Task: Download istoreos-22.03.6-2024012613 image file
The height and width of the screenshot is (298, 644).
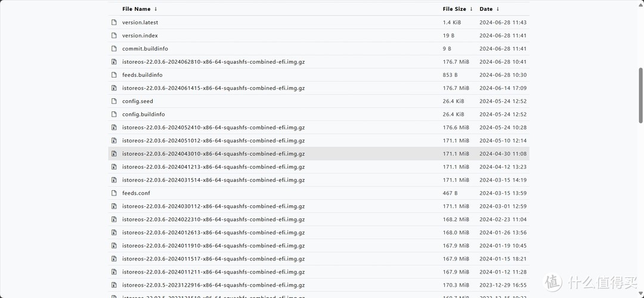Action: click(x=213, y=232)
